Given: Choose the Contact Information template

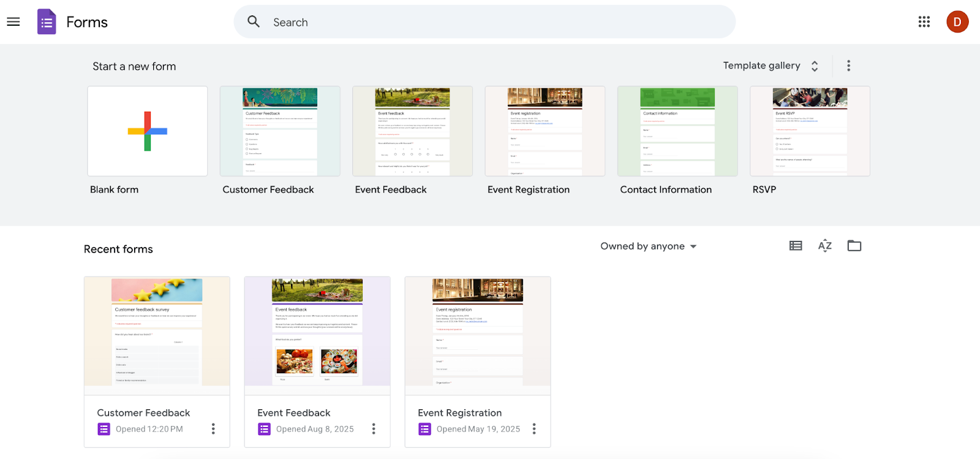Looking at the screenshot, I should pos(677,131).
